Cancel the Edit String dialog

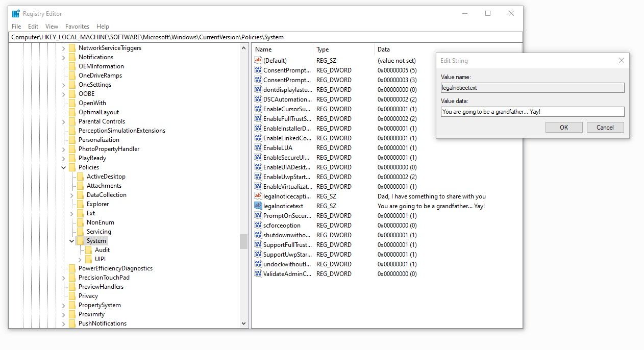coord(605,128)
